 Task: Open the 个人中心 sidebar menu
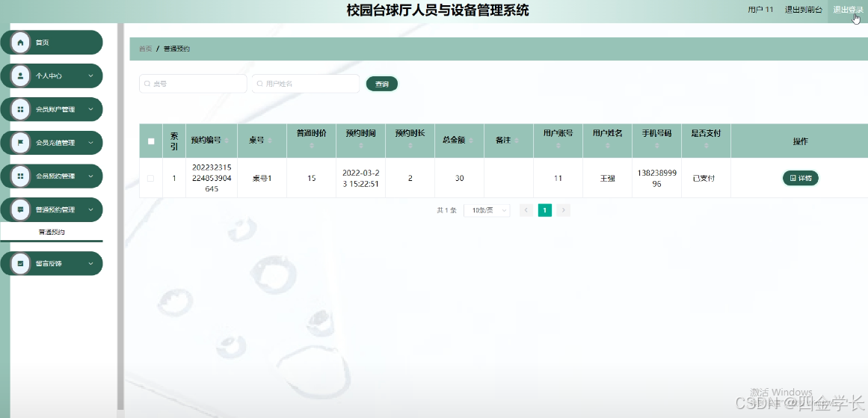[x=52, y=76]
